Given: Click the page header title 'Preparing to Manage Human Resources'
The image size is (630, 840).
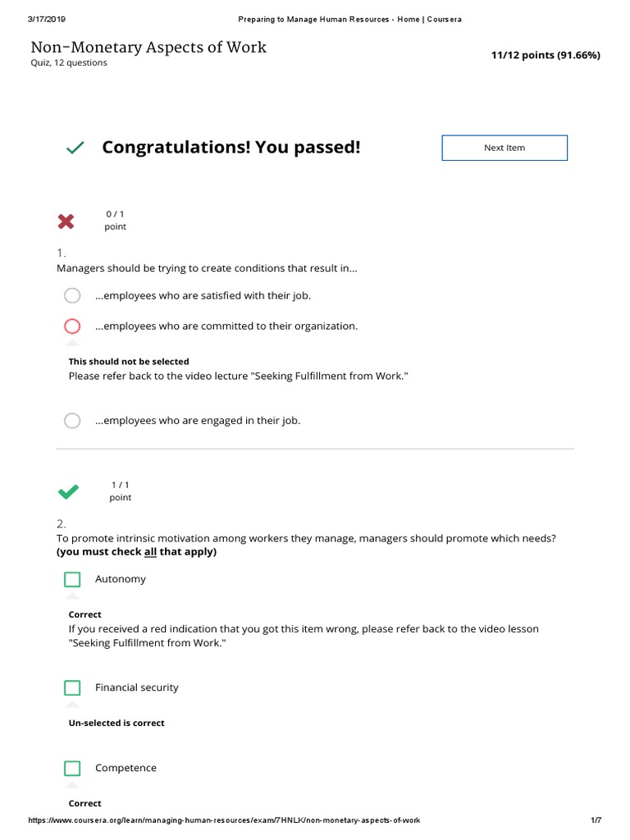Looking at the screenshot, I should point(349,19).
